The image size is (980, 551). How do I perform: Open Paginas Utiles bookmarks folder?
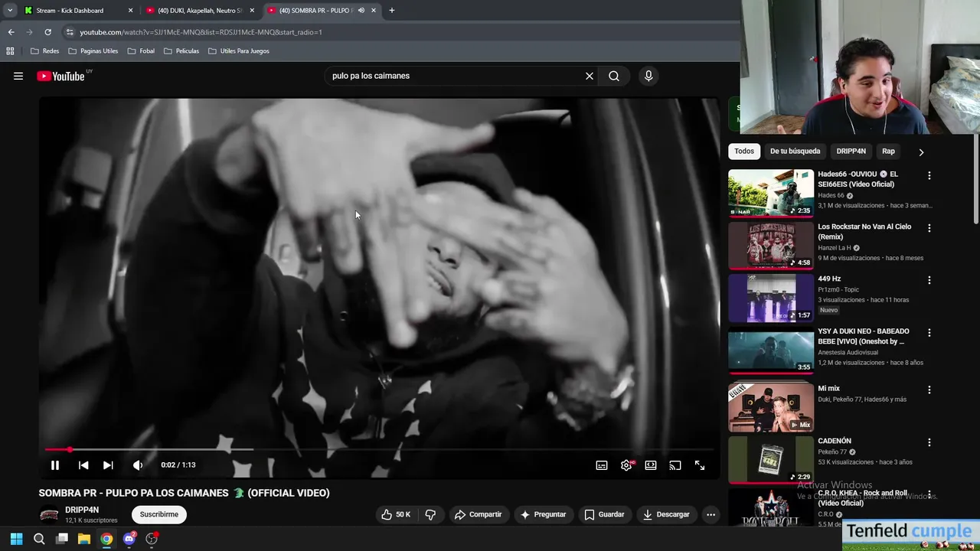pos(93,51)
